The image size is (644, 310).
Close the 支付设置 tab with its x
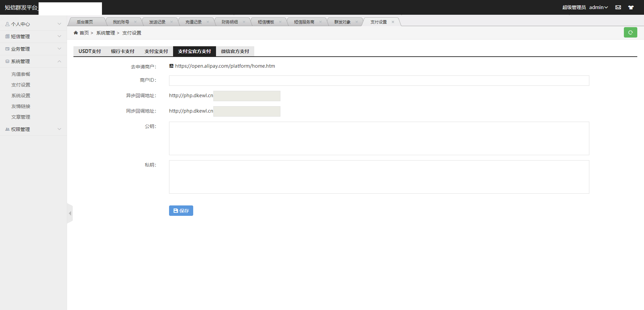[x=393, y=22]
